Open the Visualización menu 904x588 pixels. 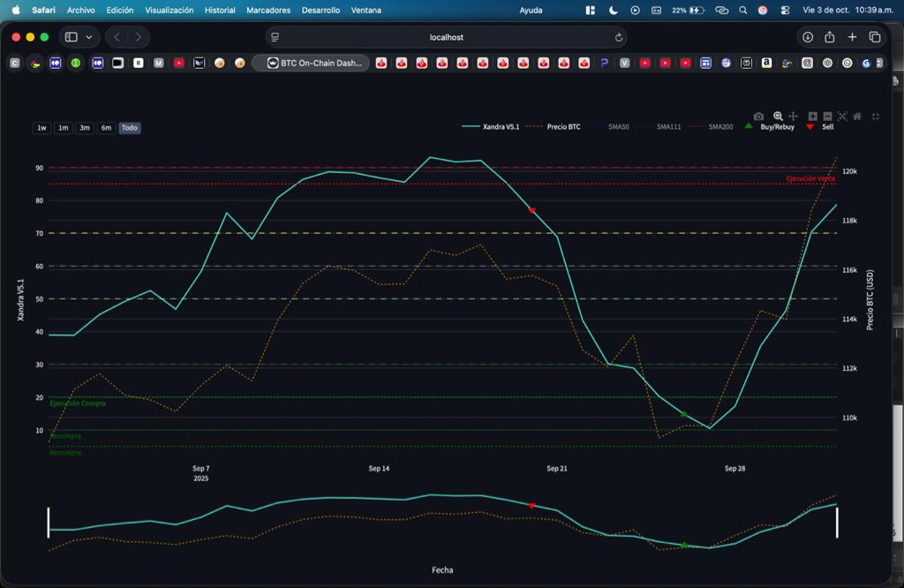pyautogui.click(x=169, y=11)
